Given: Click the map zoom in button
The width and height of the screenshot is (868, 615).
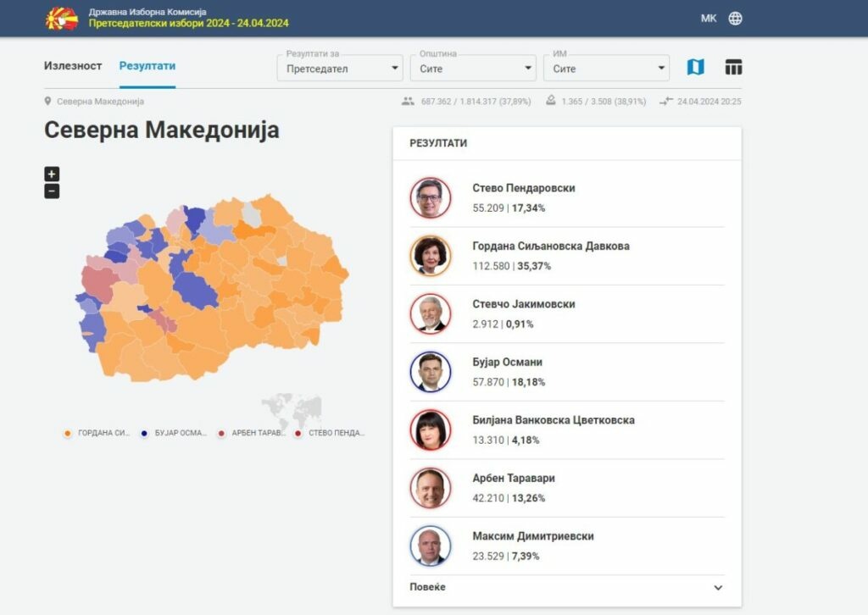Looking at the screenshot, I should (52, 174).
